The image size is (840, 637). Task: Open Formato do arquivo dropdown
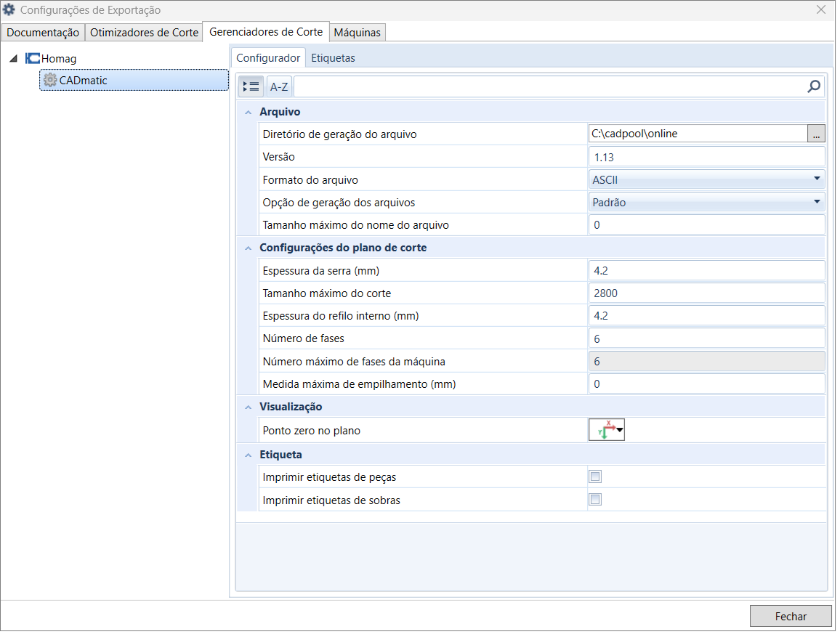pyautogui.click(x=817, y=179)
